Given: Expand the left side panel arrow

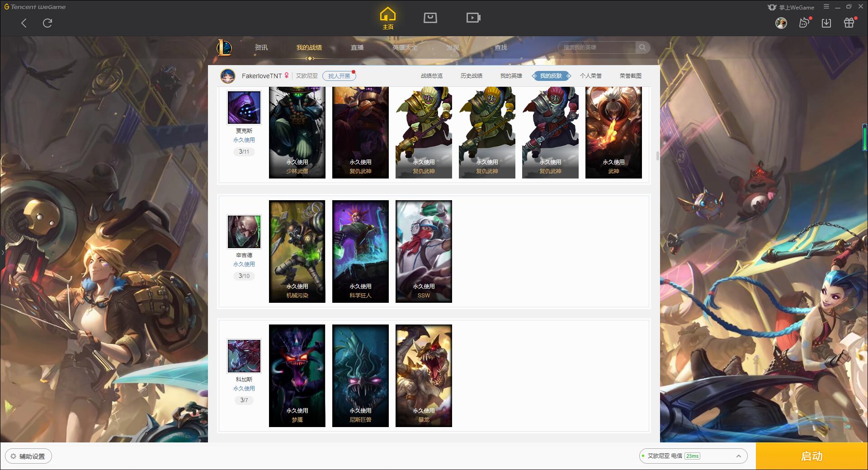Looking at the screenshot, I should point(2,252).
